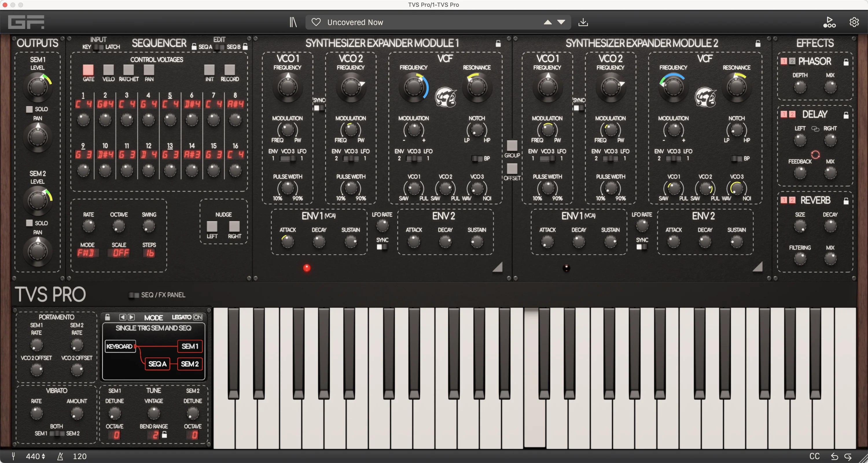Toggle the Mode panel lock icon
Image resolution: width=868 pixels, height=463 pixels.
coord(108,317)
